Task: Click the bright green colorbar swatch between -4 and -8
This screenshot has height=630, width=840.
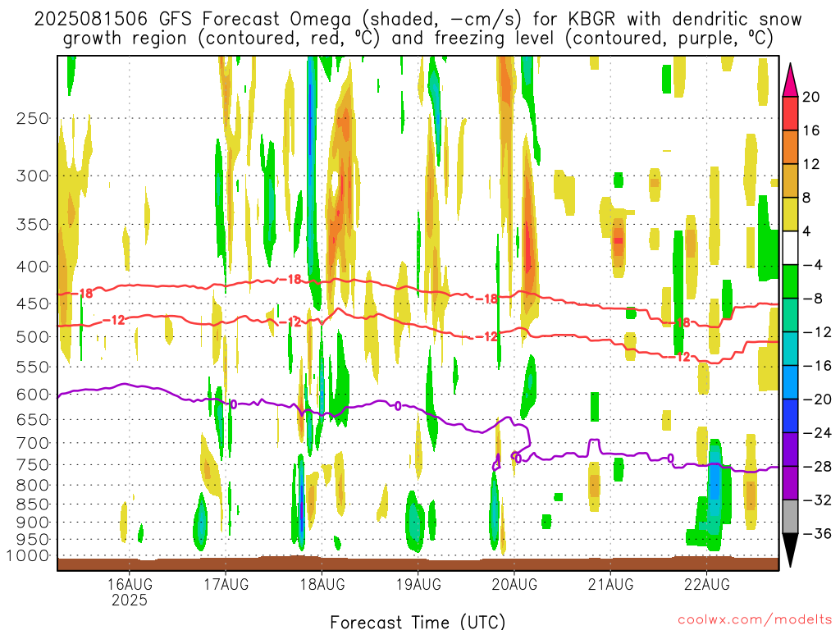Action: [790, 281]
